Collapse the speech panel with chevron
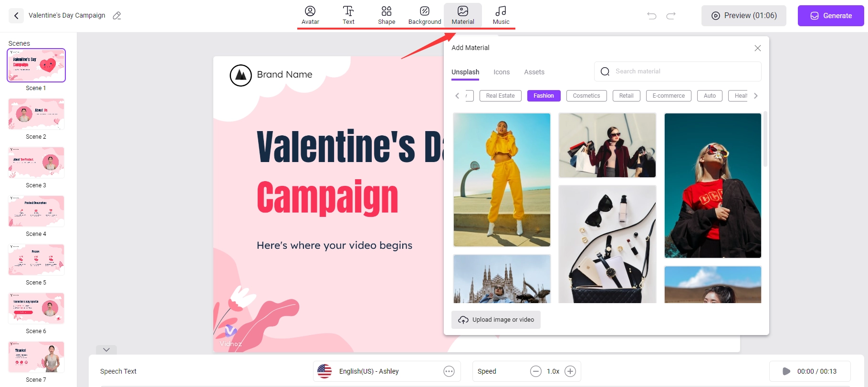 (x=106, y=350)
